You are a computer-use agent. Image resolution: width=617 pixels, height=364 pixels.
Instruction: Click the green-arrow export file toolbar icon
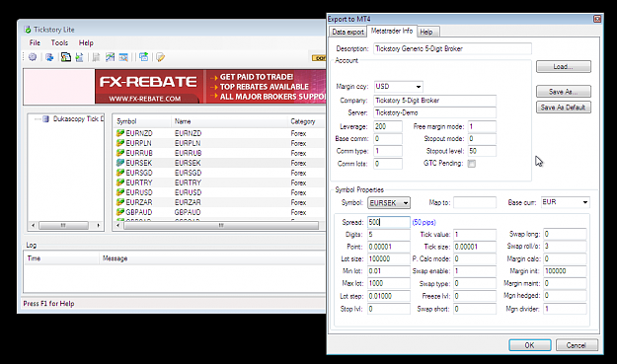pos(80,57)
